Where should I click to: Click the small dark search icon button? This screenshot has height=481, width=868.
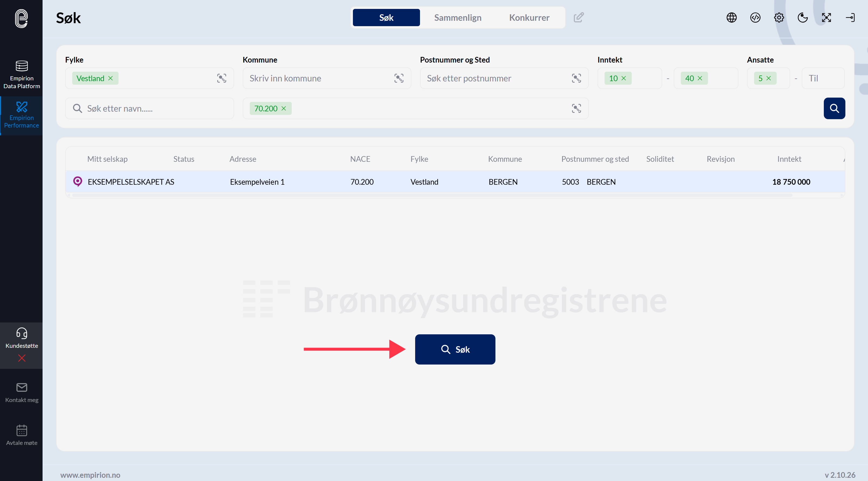click(x=834, y=108)
